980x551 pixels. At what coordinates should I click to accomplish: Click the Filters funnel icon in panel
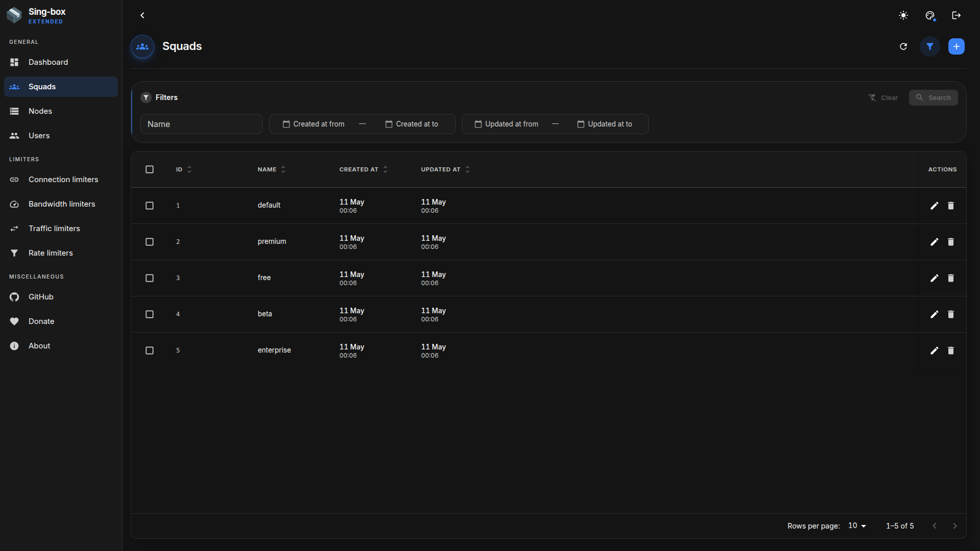tap(146, 97)
